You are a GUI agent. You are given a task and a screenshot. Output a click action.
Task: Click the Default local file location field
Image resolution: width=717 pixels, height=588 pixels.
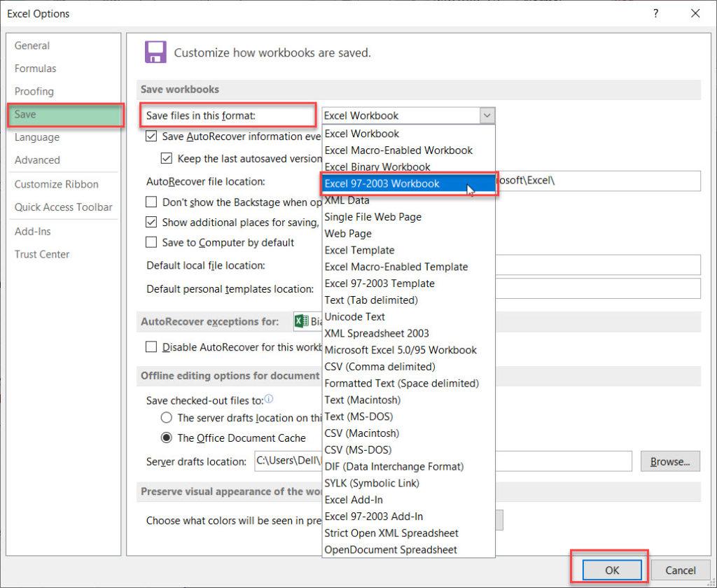point(598,265)
